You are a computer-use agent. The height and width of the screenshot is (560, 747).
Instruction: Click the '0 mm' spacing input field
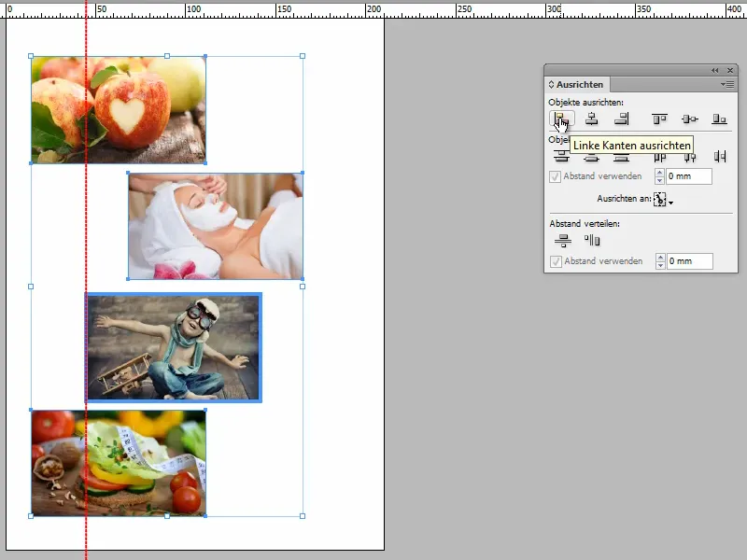(689, 175)
